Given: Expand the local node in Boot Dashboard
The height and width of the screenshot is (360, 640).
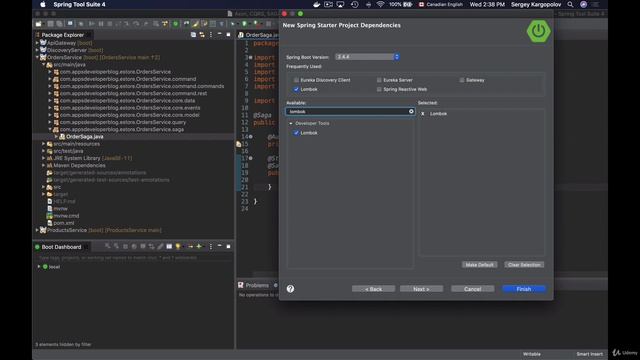Looking at the screenshot, I should pos(39,267).
